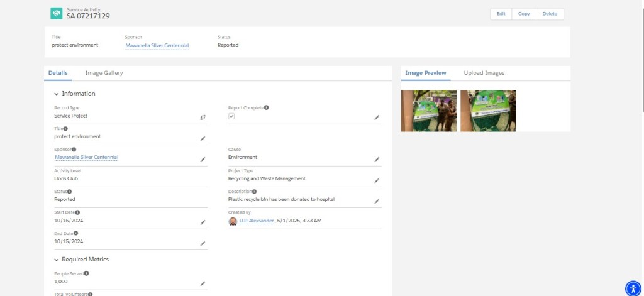Show info icon next to People Served
This screenshot has width=644, height=296.
pos(87,273)
